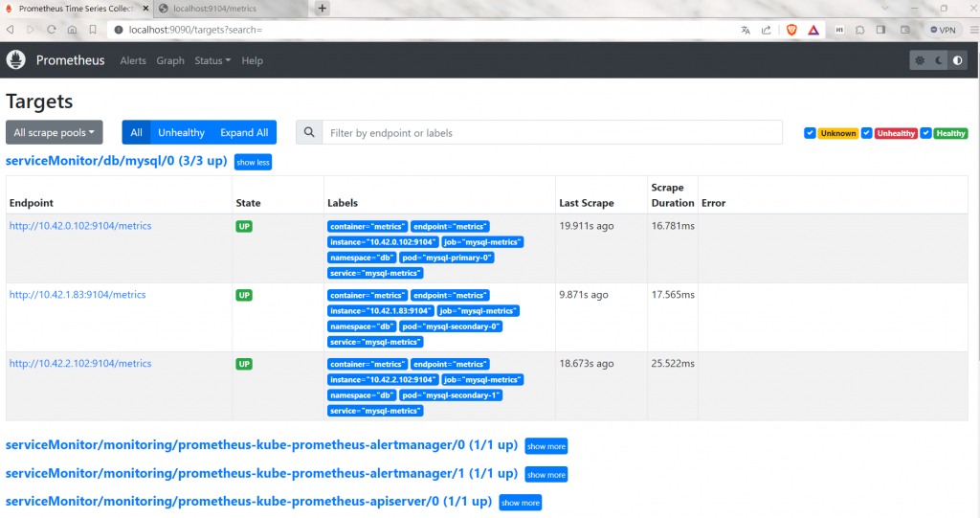Click 16.781ms scrape duration value

pyautogui.click(x=673, y=226)
